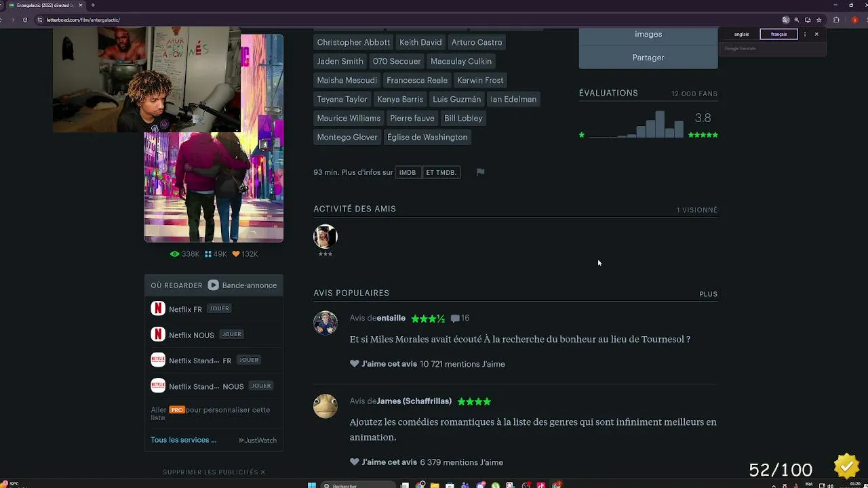
Task: Close the Google Translate popup
Action: (x=816, y=34)
